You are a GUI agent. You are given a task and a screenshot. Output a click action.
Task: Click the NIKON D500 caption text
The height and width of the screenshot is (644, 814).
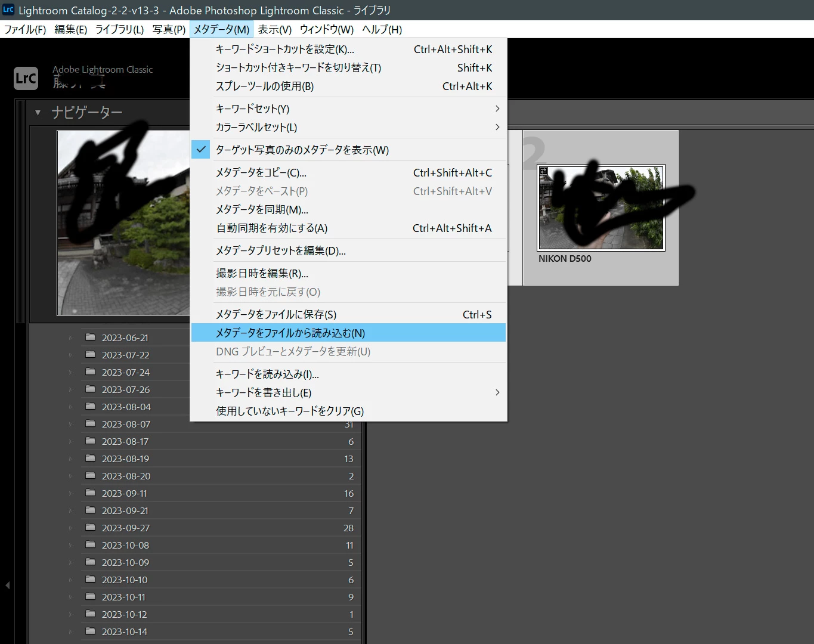pyautogui.click(x=565, y=259)
